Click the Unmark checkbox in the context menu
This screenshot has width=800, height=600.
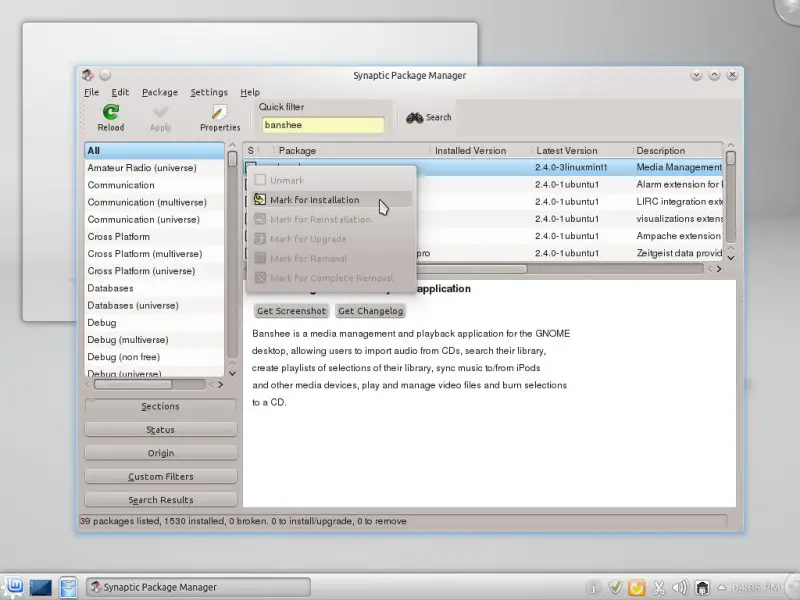click(x=260, y=180)
